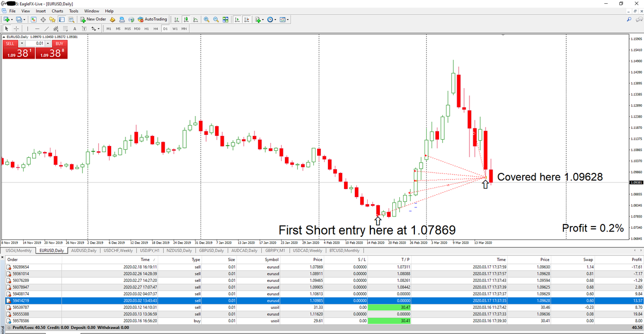Switch to MN timeframe
Image resolution: width=644 pixels, height=334 pixels.
point(184,28)
